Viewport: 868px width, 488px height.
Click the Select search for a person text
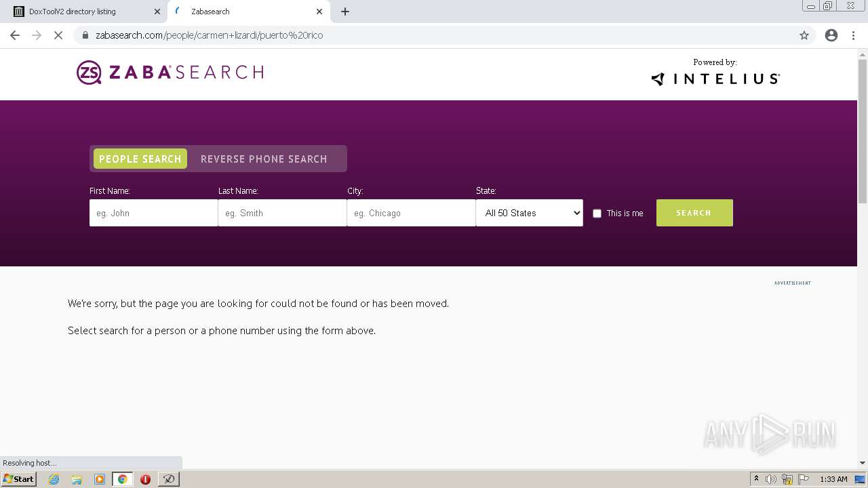(222, 331)
